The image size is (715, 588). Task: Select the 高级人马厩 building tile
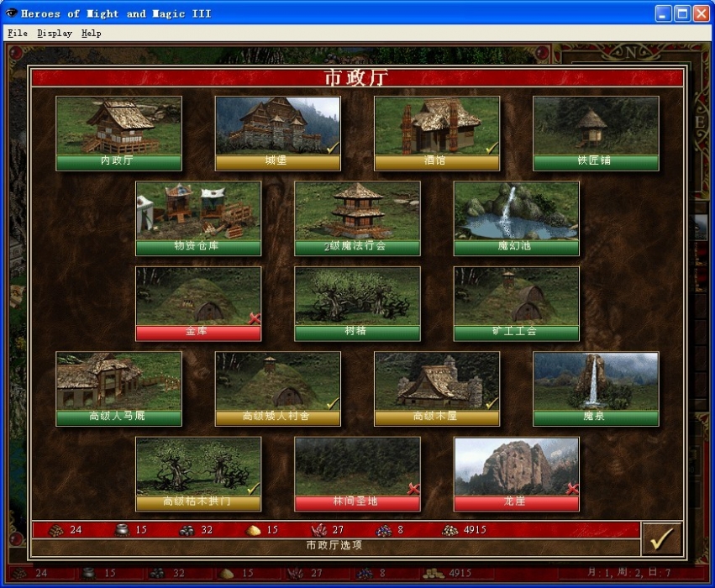click(118, 389)
